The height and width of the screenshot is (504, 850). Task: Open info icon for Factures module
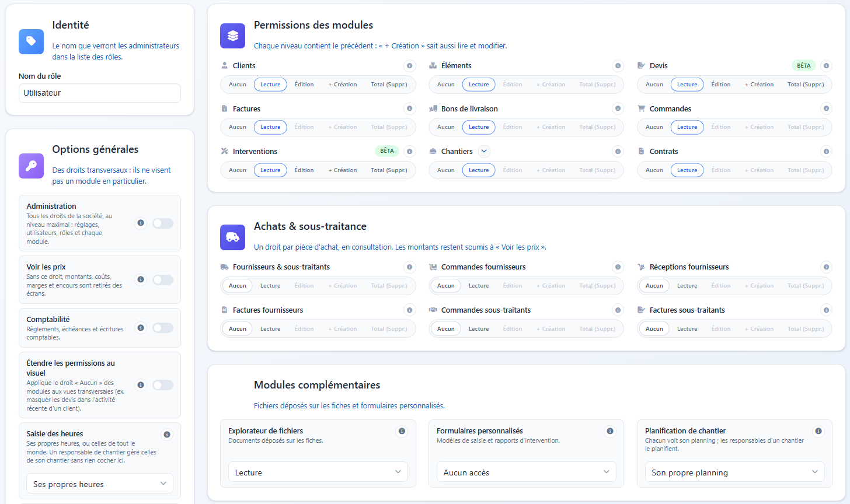click(x=409, y=108)
